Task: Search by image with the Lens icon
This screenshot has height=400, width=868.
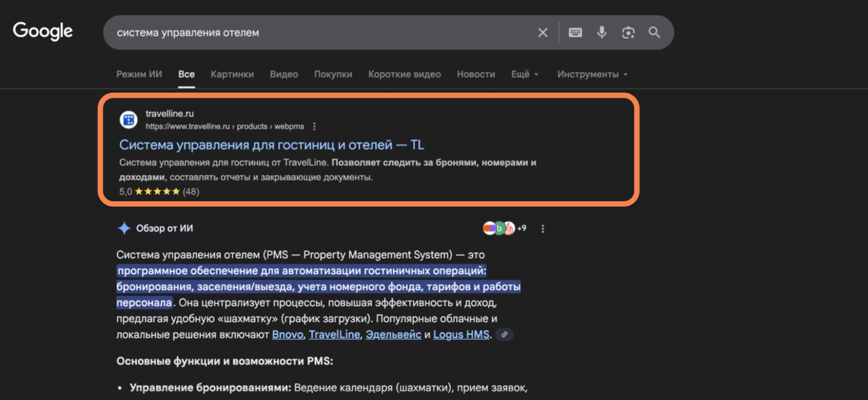Action: point(628,33)
